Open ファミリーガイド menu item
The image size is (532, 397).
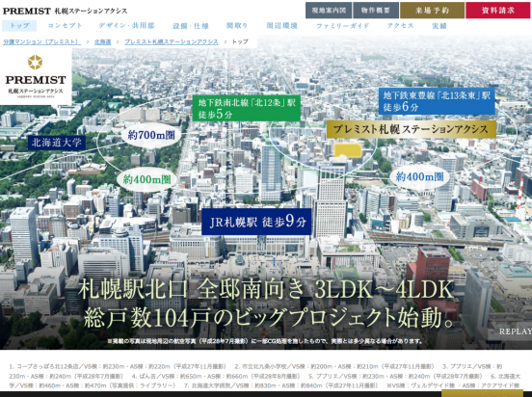(x=343, y=26)
